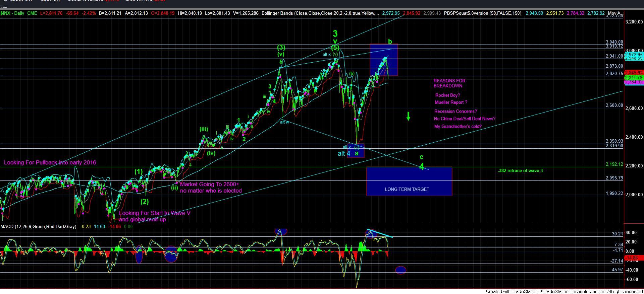Click the green wave 'b' label

390,42
